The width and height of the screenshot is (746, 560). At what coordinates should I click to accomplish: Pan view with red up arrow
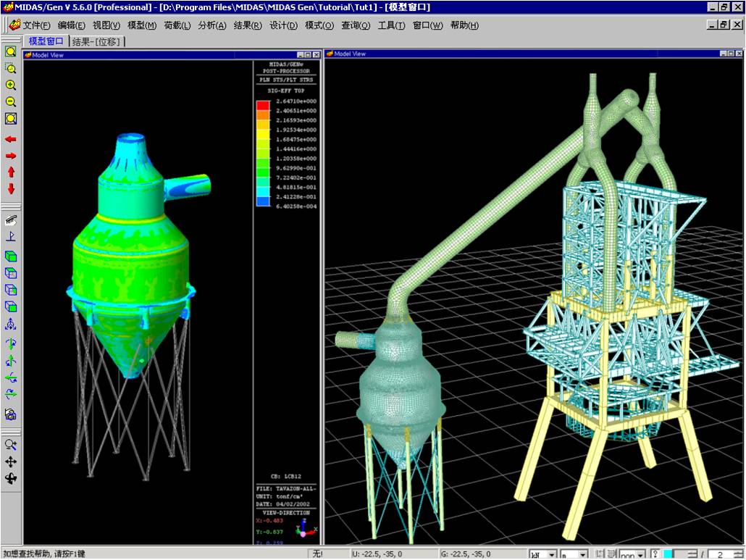pos(10,172)
